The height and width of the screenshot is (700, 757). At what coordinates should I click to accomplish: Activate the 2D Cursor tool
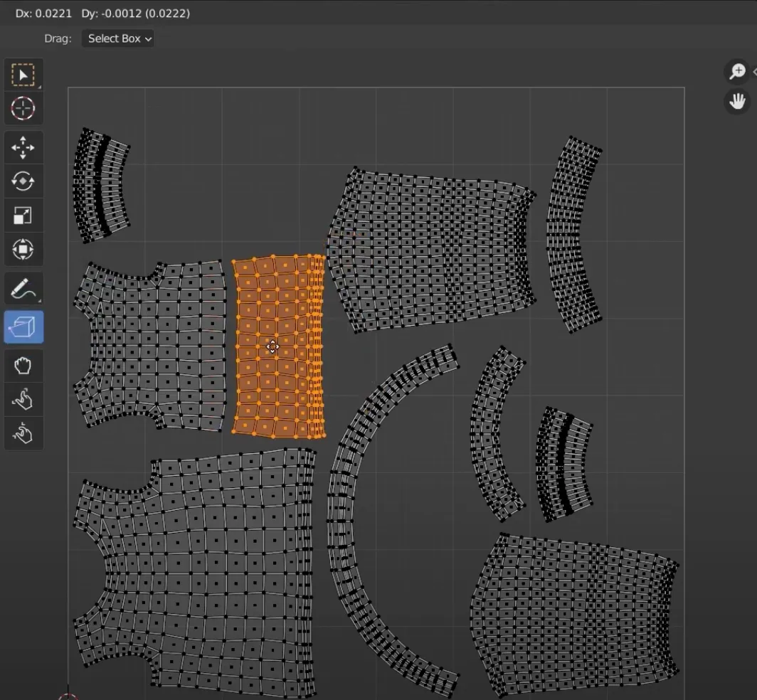tap(23, 108)
